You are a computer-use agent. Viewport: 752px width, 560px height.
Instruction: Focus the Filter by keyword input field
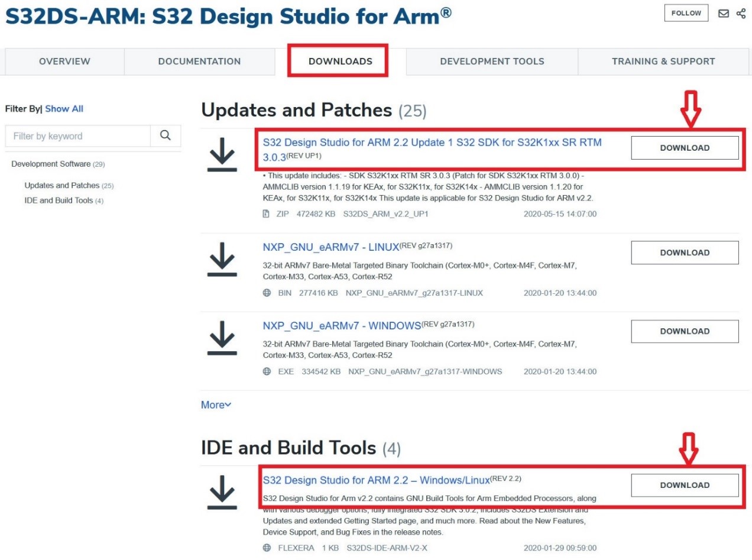click(77, 135)
